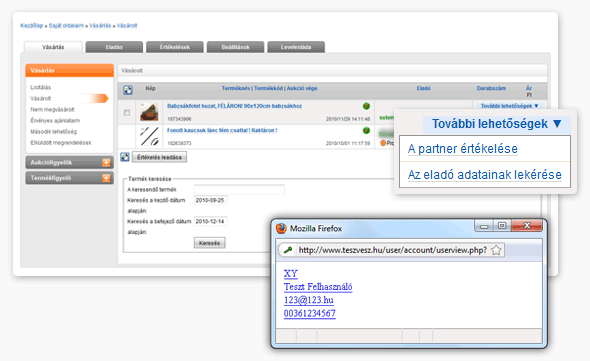Open the Levelesláda tab

coord(296,47)
